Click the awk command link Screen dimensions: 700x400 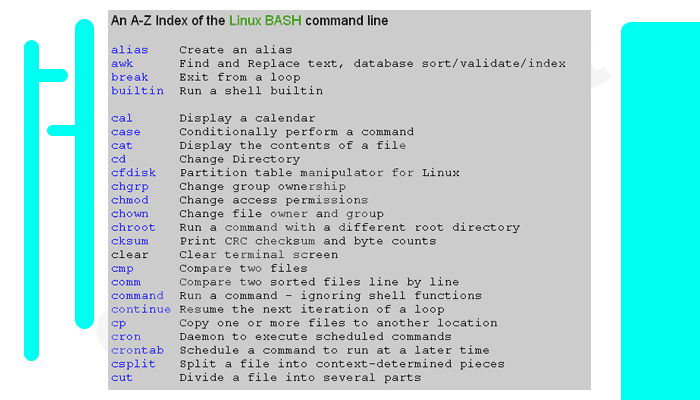[x=121, y=63]
